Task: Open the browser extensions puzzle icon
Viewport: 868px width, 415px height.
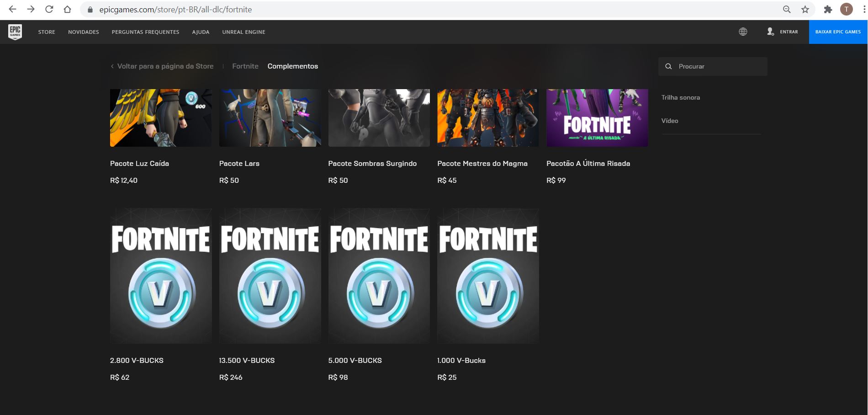Action: coord(828,9)
